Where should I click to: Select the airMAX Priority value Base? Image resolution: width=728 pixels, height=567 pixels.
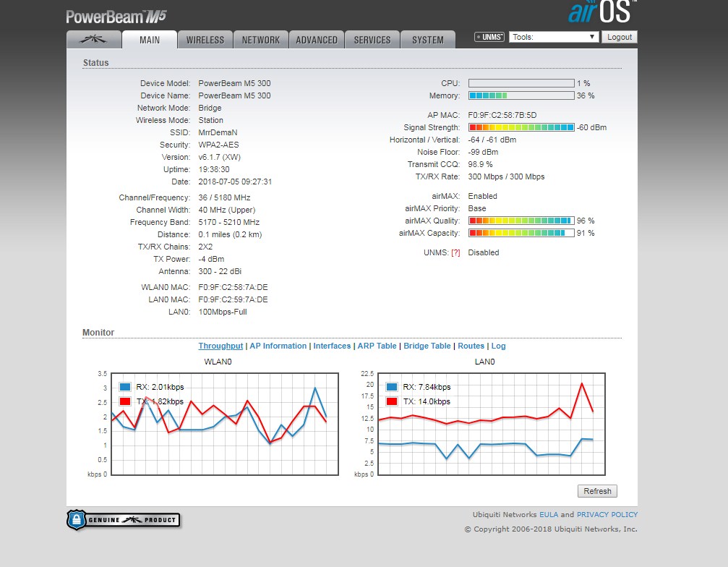coord(477,208)
